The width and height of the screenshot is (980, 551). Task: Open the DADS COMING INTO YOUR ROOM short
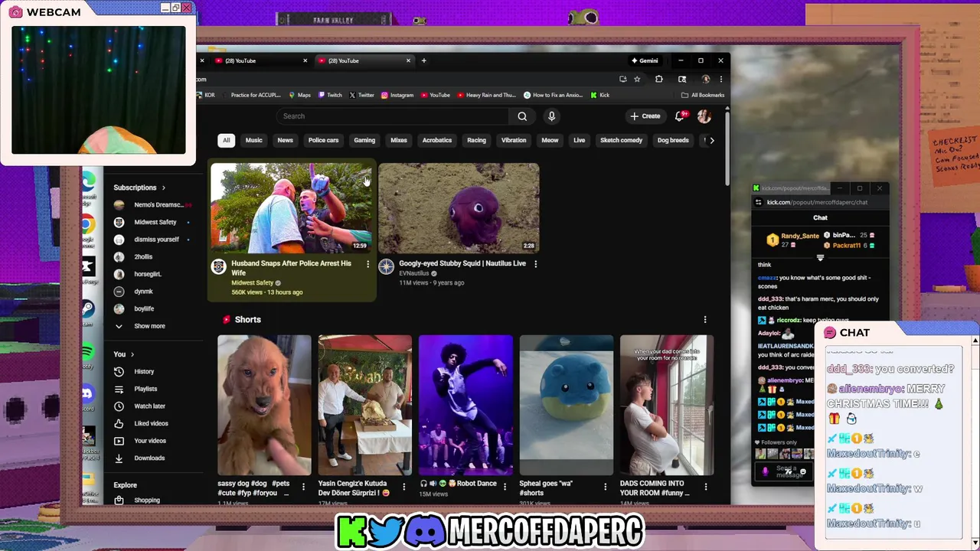[667, 405]
